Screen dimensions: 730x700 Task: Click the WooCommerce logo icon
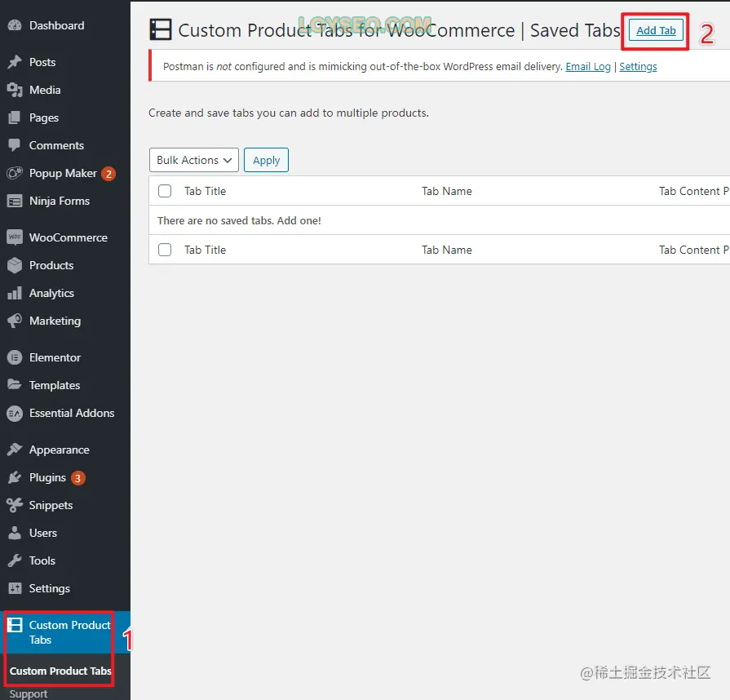15,237
